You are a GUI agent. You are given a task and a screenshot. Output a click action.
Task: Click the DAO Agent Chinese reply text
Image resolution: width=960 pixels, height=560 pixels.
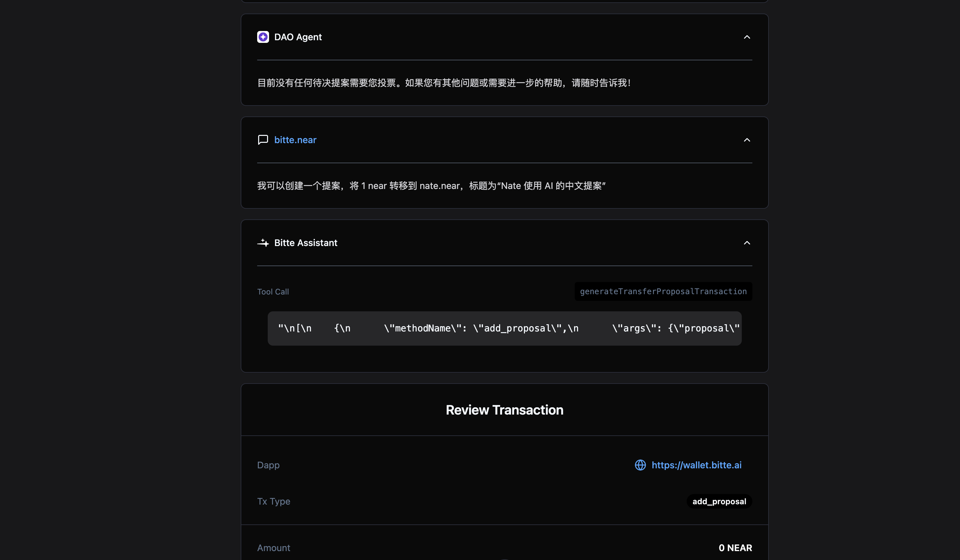click(x=444, y=83)
